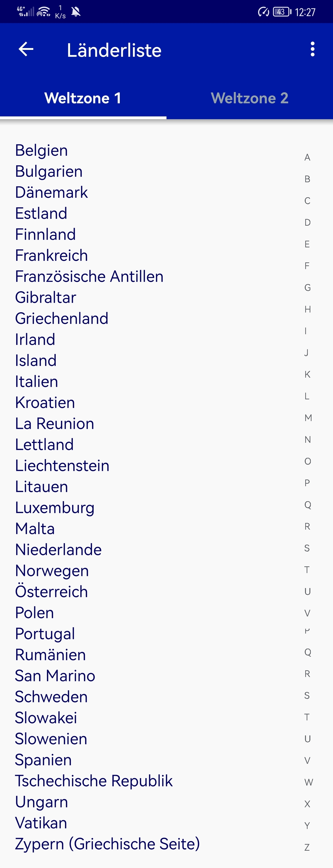Image resolution: width=333 pixels, height=868 pixels.
Task: Select Französische Antillen entry
Action: pyautogui.click(x=89, y=276)
